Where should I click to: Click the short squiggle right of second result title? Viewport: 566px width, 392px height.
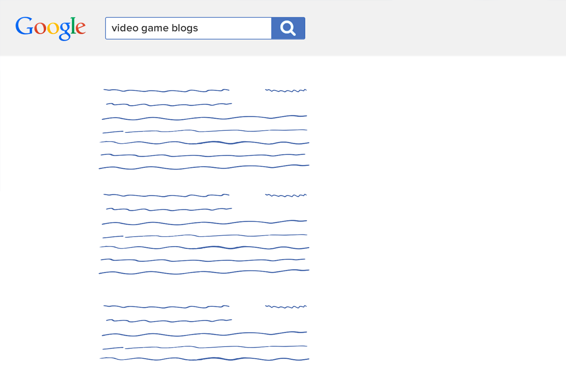pos(286,196)
